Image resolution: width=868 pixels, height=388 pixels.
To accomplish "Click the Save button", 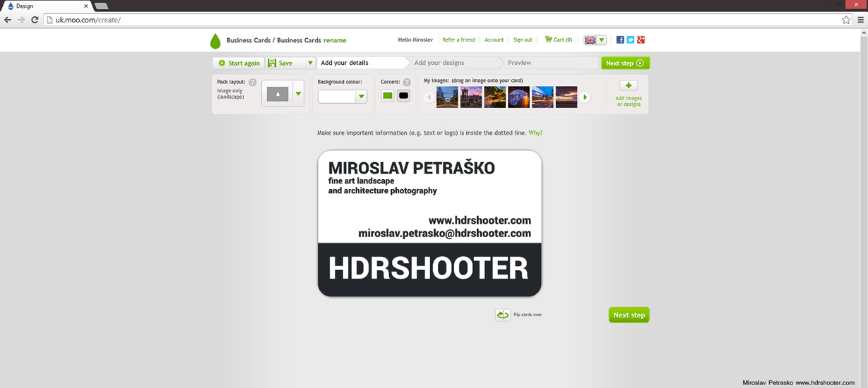I will coord(285,63).
